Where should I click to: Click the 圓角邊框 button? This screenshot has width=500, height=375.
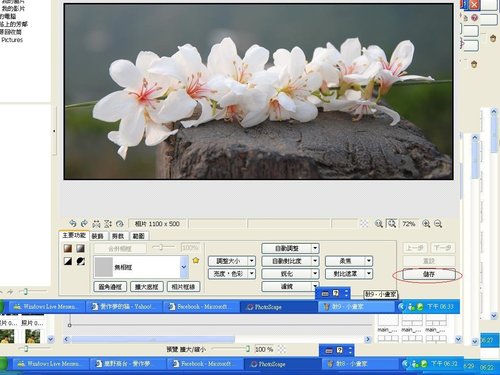110,287
